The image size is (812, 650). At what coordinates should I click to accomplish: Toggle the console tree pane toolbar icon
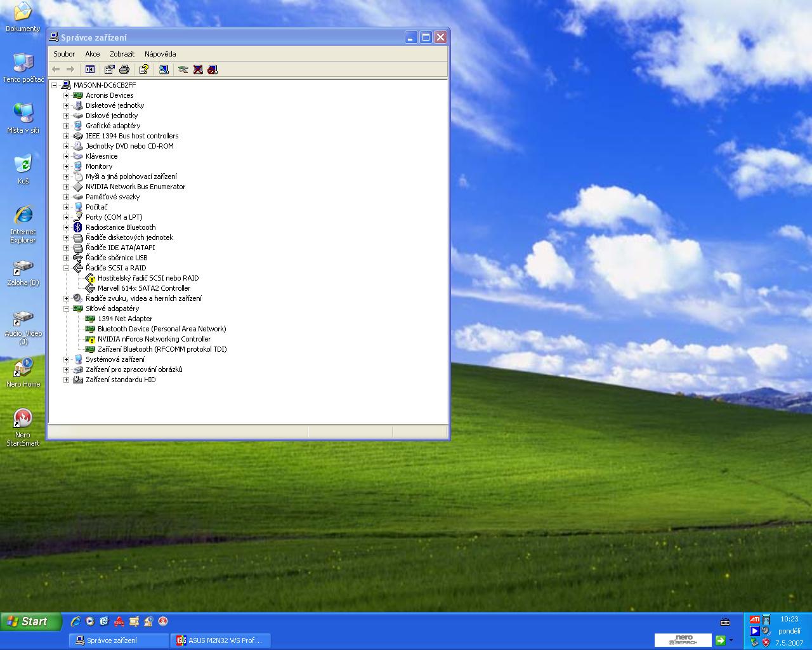[x=90, y=69]
